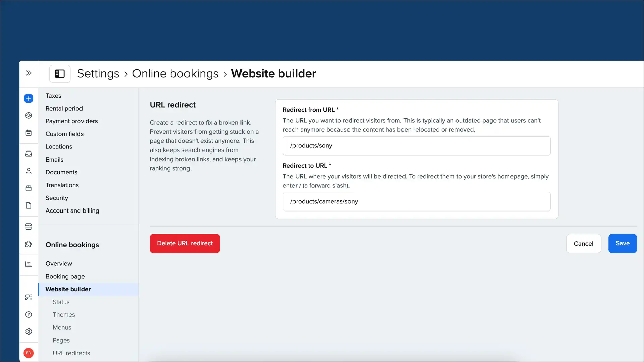The height and width of the screenshot is (362, 644).
Task: Select the Themes menu item
Action: [64, 314]
